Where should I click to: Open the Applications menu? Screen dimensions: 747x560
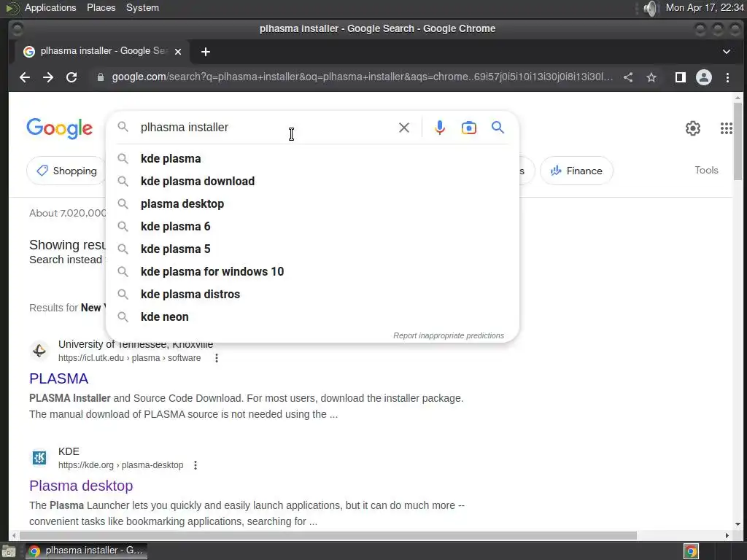(50, 8)
